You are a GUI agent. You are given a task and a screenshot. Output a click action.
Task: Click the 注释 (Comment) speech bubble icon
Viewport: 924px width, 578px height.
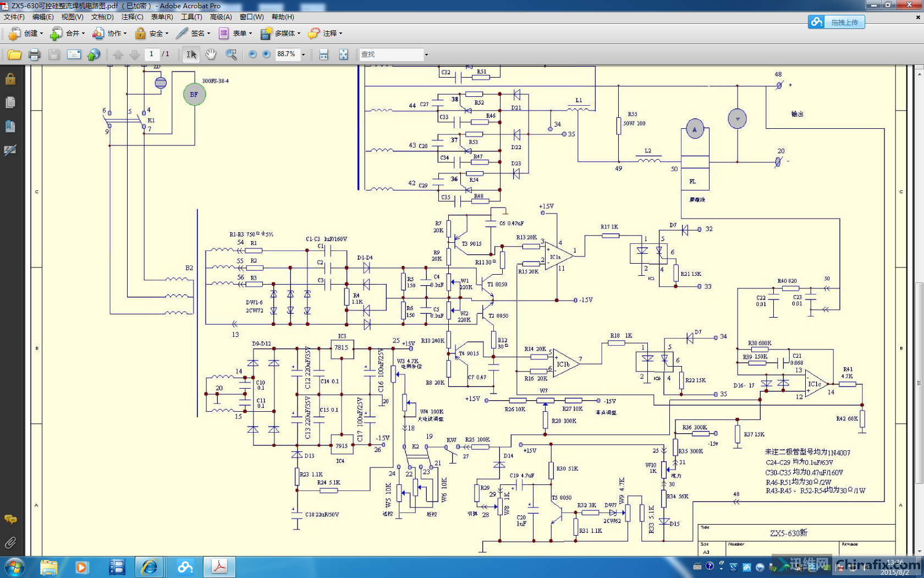(x=314, y=34)
